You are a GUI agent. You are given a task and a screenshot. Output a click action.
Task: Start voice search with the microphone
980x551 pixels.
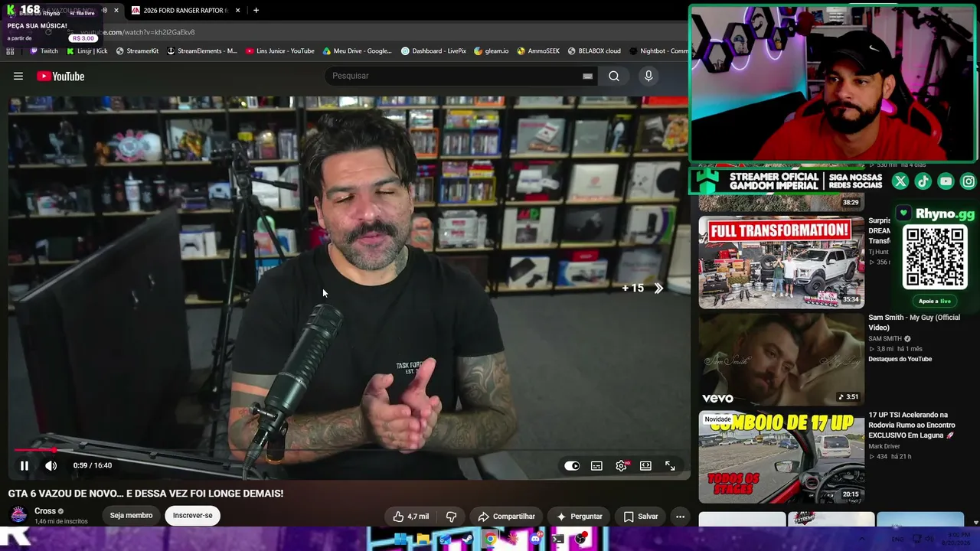point(648,76)
